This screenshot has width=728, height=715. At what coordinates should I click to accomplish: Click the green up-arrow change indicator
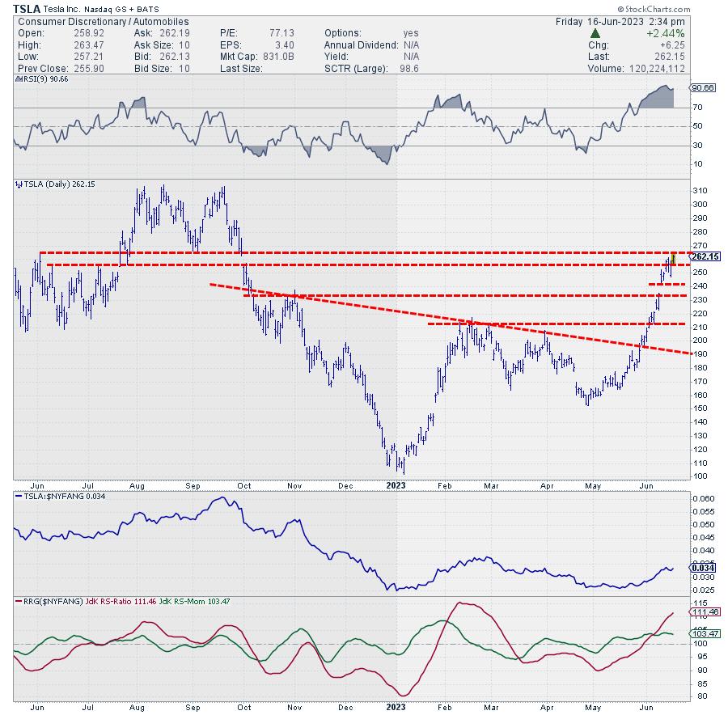[596, 33]
